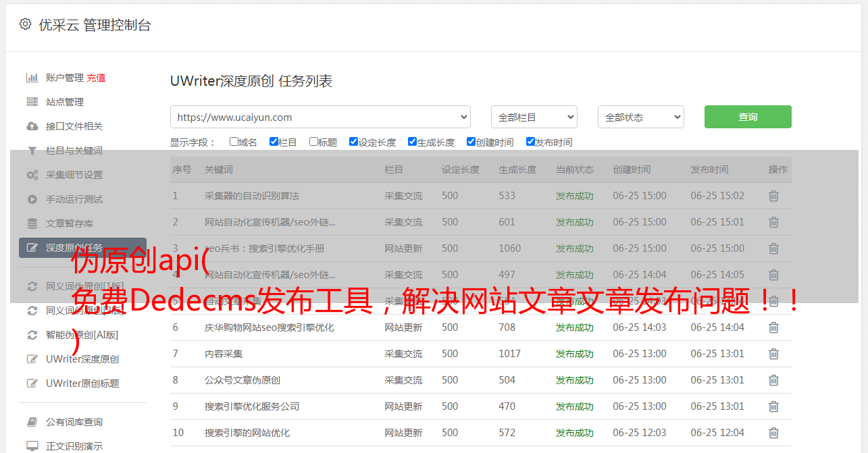The width and height of the screenshot is (868, 453).
Task: Click keyword 搜索引擎优化服务公司
Action: click(252, 406)
